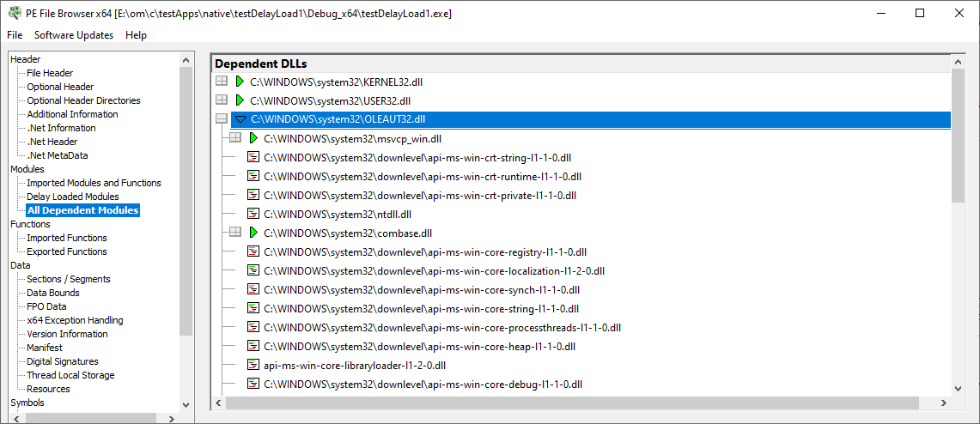Click down arrow of navigation tree scrollbar
The height and width of the screenshot is (424, 980).
186,404
